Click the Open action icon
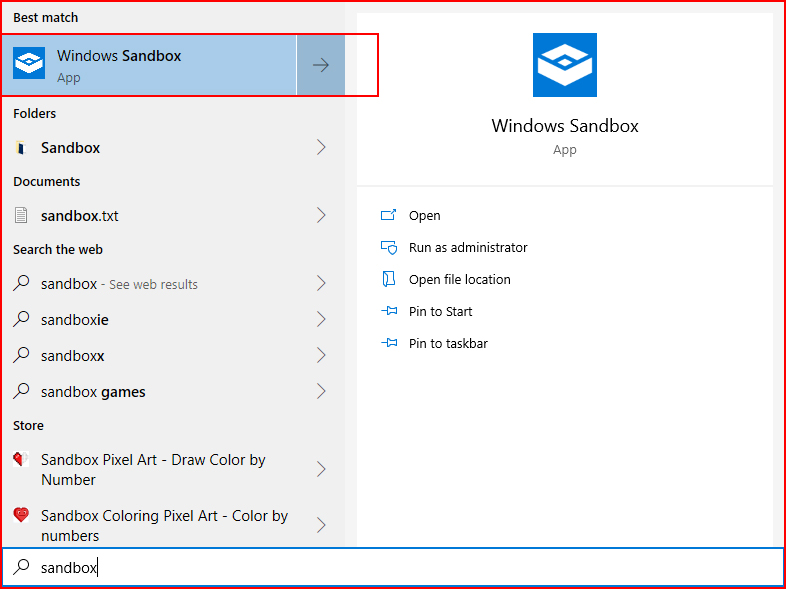The image size is (786, 589). coord(388,215)
